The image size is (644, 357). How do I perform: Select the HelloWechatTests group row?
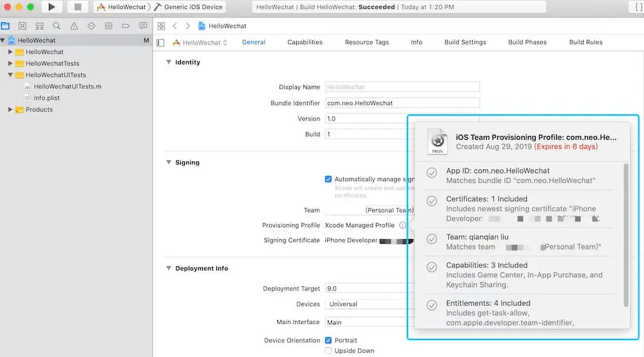click(x=76, y=63)
